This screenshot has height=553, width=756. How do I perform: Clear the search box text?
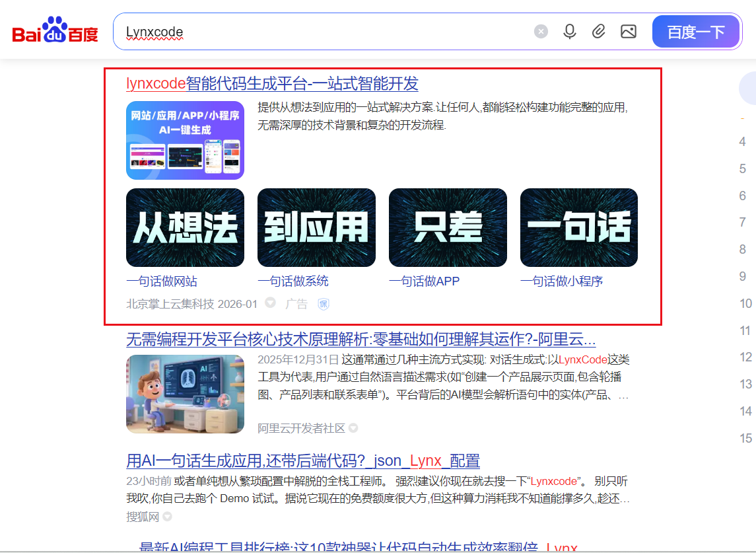(x=541, y=32)
